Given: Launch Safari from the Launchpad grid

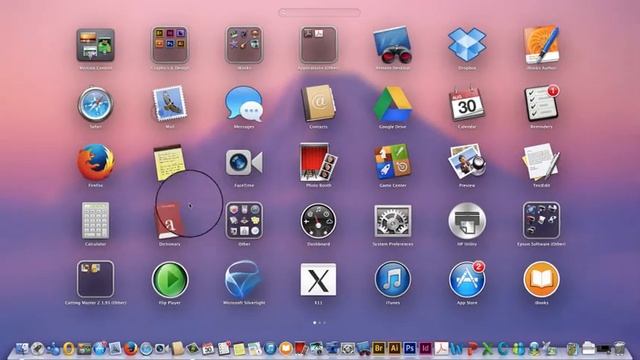Looking at the screenshot, I should 96,104.
